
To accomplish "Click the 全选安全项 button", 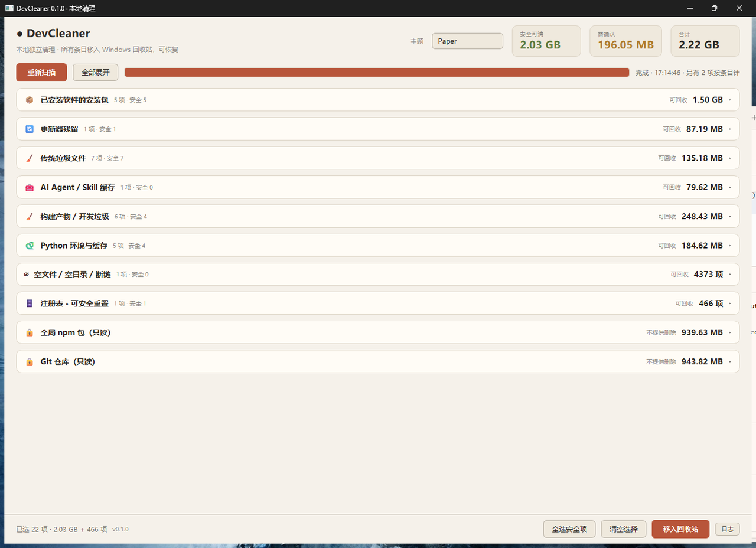I will [x=569, y=529].
